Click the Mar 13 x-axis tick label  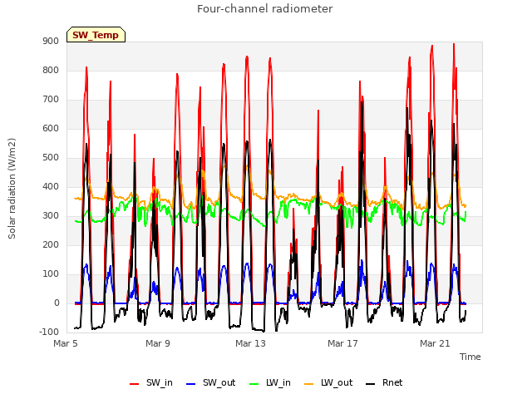coord(250,343)
